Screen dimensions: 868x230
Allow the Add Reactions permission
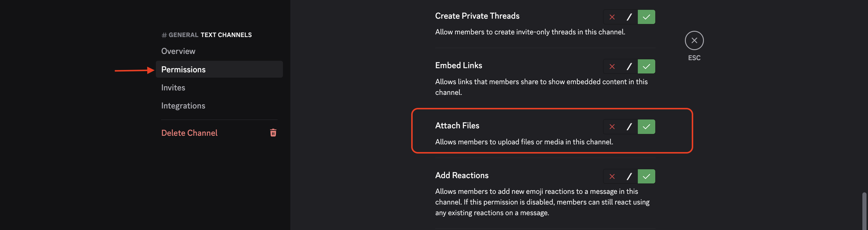646,176
